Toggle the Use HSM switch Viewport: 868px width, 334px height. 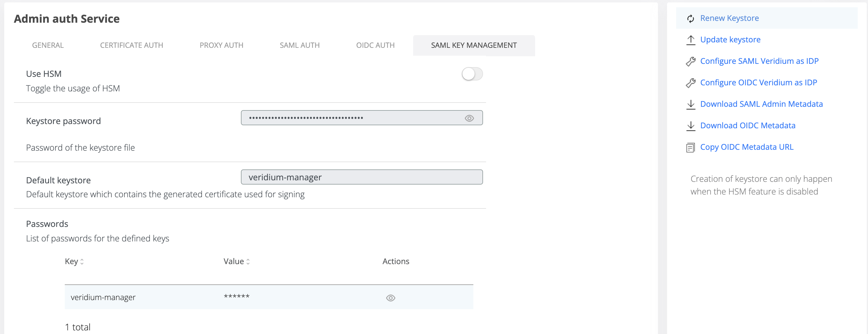tap(472, 74)
